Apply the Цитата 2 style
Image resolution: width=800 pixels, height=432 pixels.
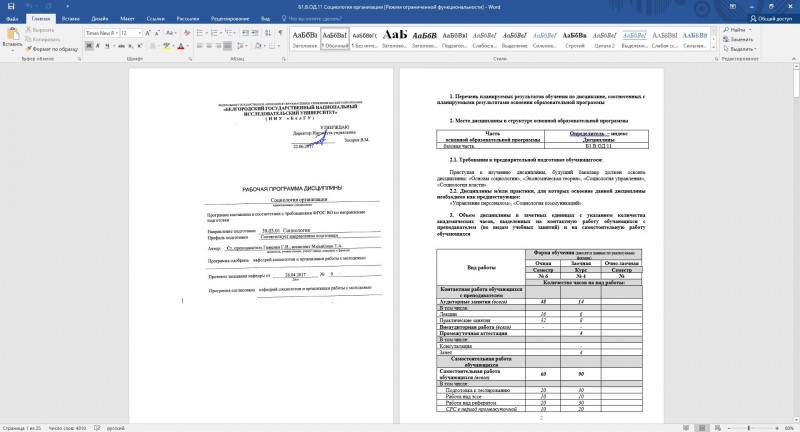point(605,39)
